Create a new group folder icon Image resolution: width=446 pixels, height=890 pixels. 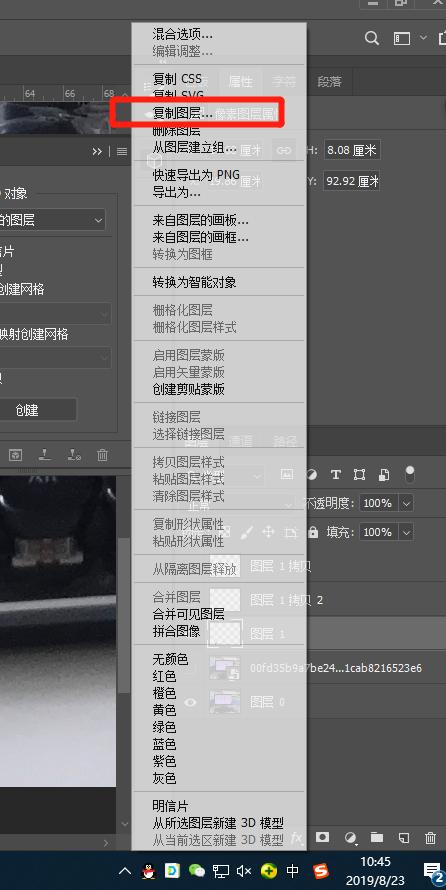coord(377,837)
